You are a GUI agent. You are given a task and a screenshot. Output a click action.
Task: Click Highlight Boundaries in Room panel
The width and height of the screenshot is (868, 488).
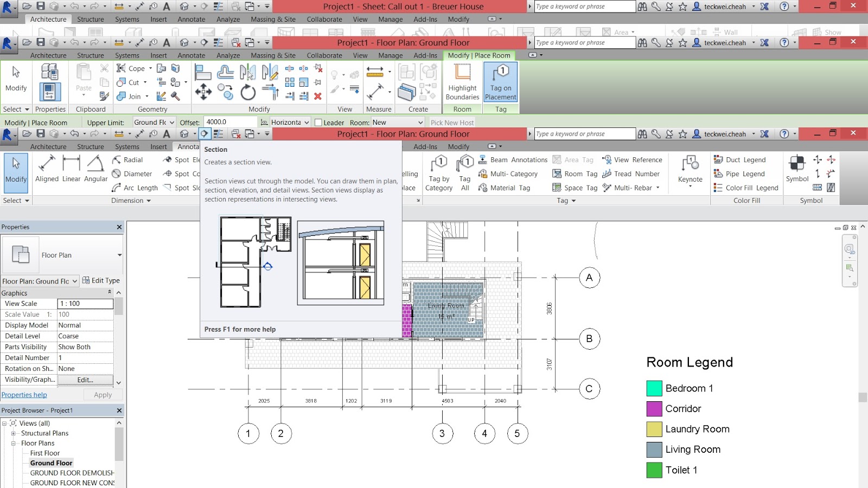[x=462, y=82]
